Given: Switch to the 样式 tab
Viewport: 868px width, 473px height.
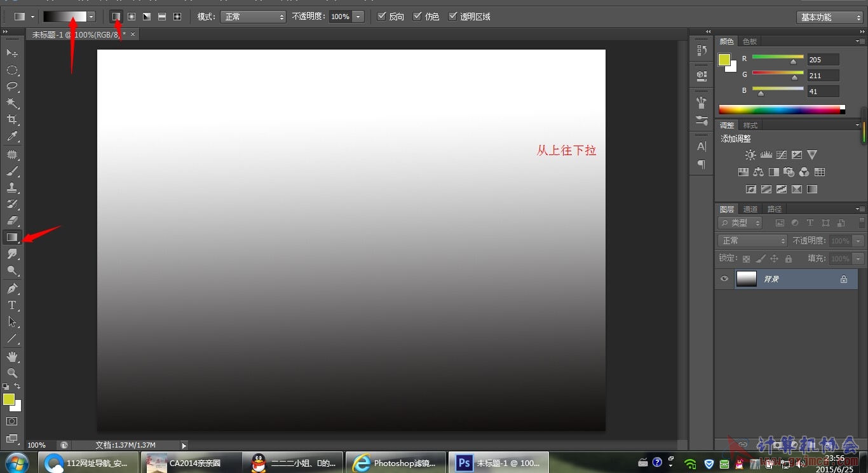Looking at the screenshot, I should [750, 125].
